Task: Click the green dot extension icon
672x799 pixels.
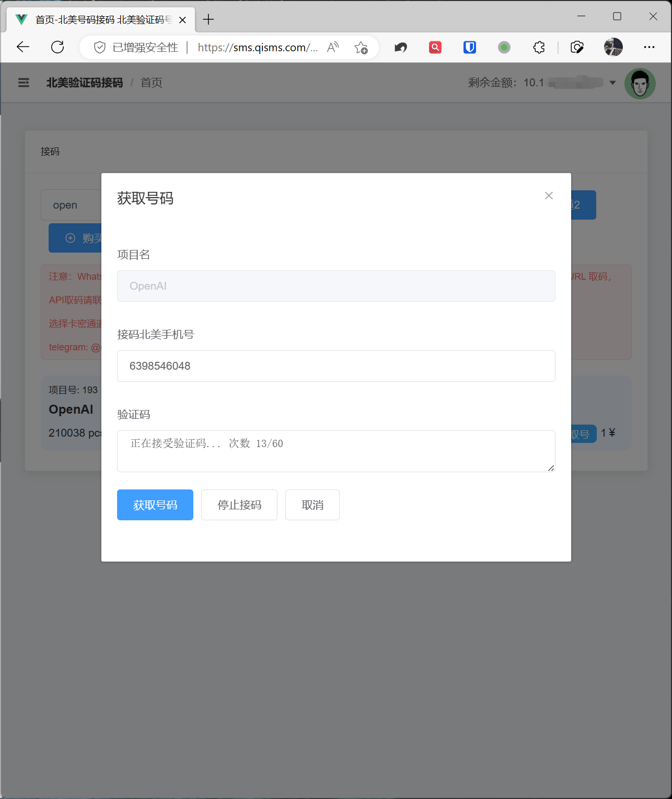Action: coord(504,47)
